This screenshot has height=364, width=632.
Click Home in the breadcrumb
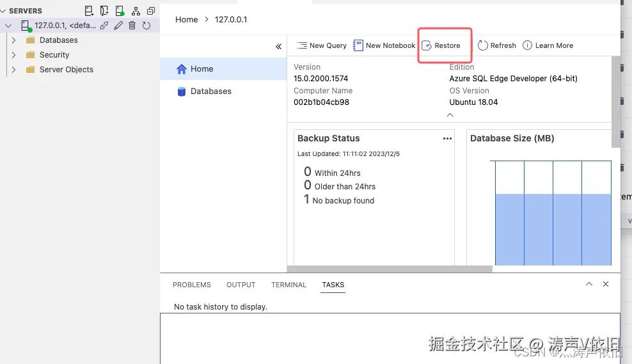point(186,20)
